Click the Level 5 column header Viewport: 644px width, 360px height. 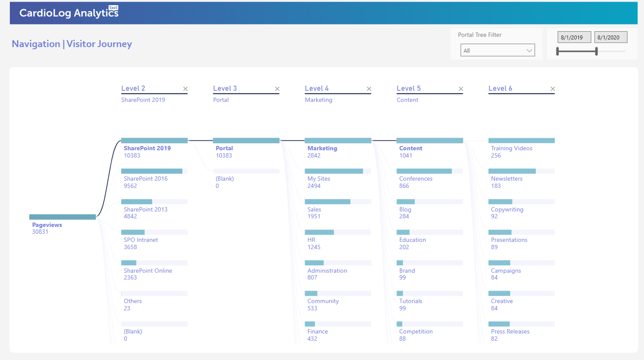409,89
